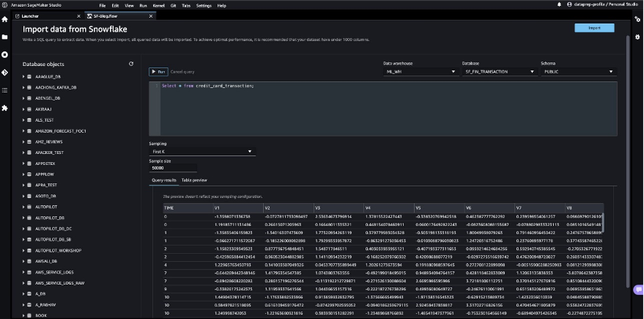Switch to the Launcher tab
Viewport: 644px width, 319px height.
29,15
